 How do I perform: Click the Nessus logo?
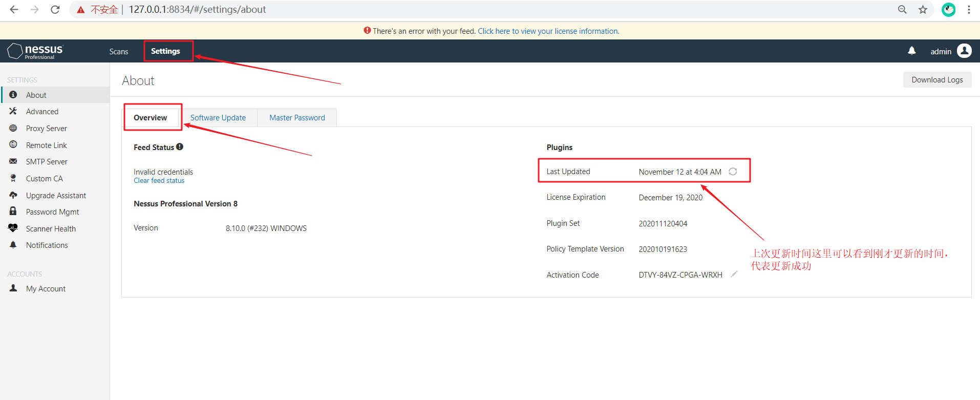pyautogui.click(x=35, y=51)
